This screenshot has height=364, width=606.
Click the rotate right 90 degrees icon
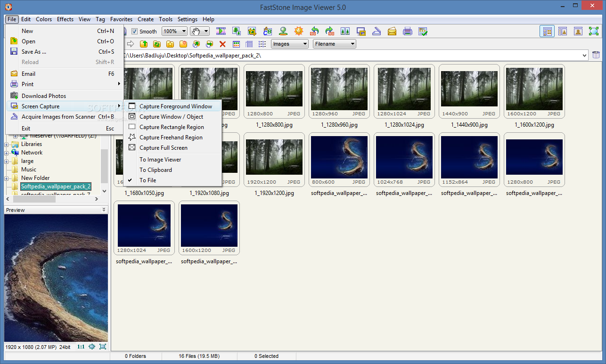[330, 32]
